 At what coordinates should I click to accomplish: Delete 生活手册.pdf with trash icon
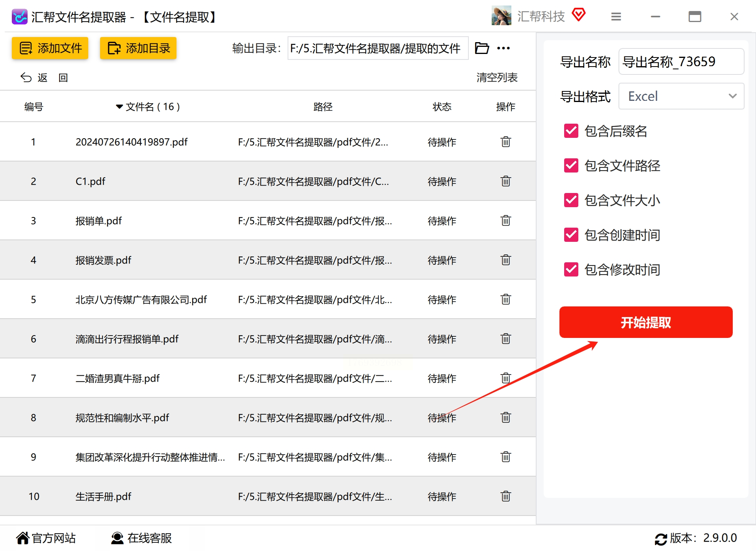(506, 496)
